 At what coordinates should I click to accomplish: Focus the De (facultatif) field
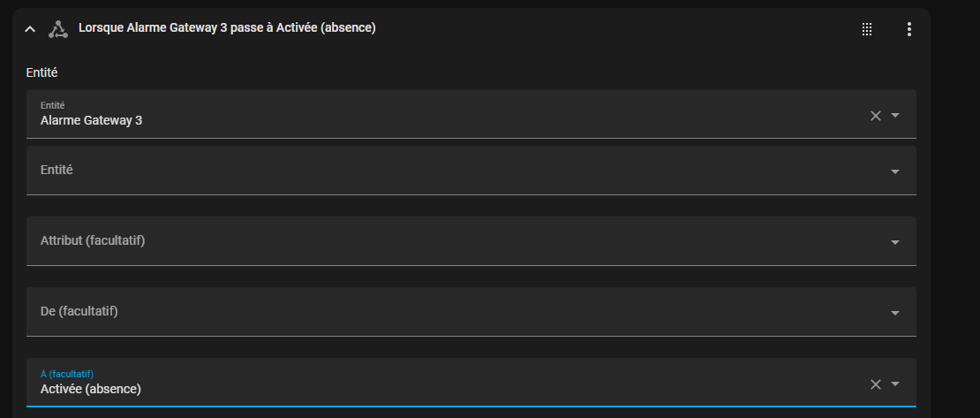click(471, 312)
